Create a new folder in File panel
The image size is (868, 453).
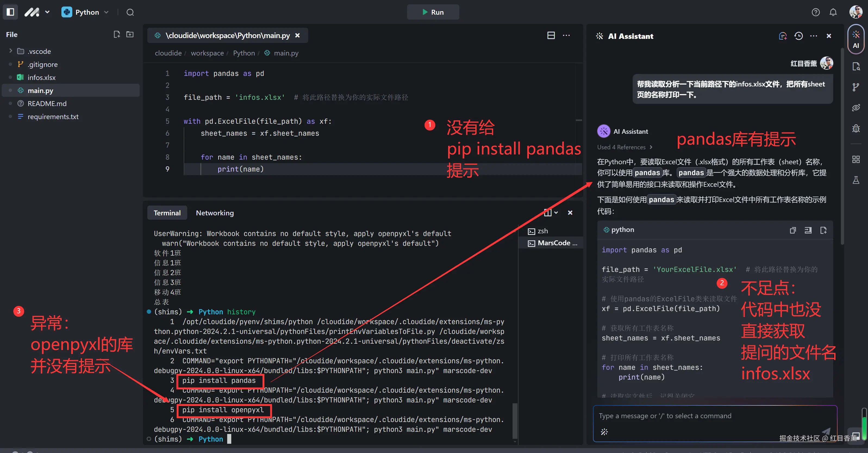click(x=130, y=34)
